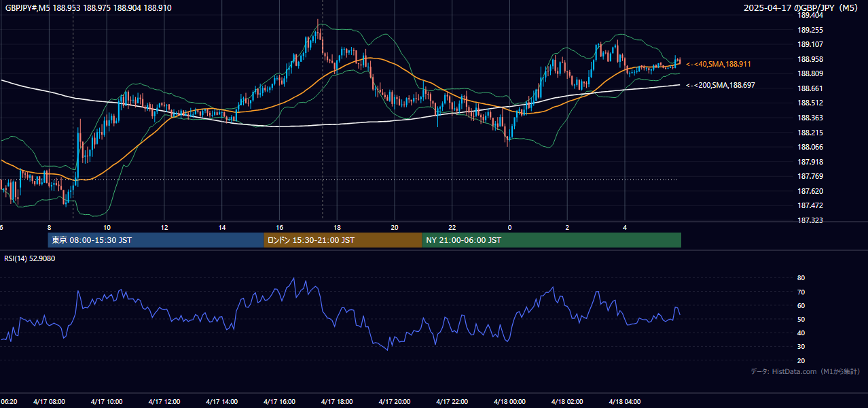Click price axis label 189.404
This screenshot has width=868, height=408.
810,15
